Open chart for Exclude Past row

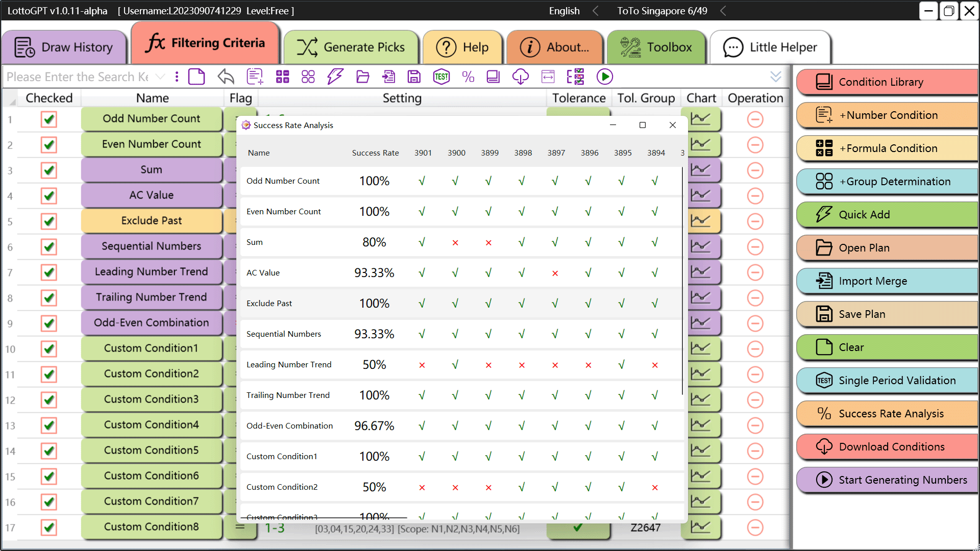701,221
